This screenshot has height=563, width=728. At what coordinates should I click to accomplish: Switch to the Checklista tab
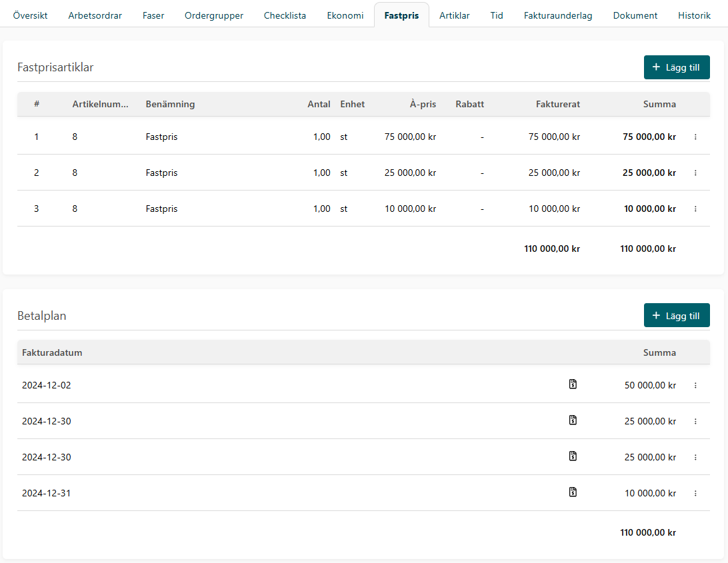(x=285, y=15)
